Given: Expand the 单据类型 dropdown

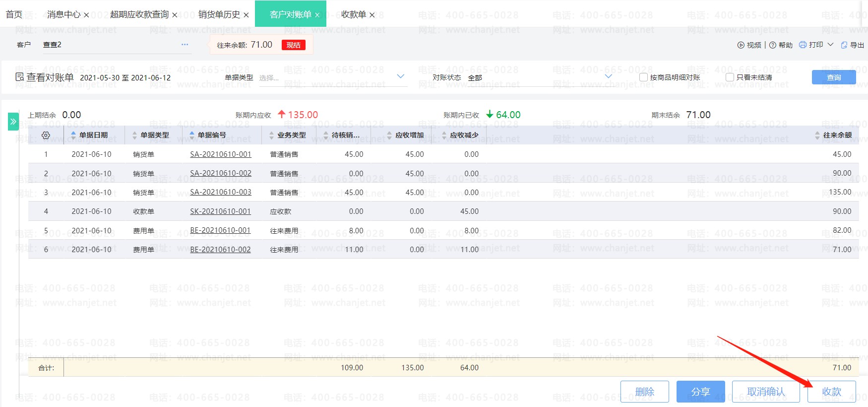Looking at the screenshot, I should pyautogui.click(x=401, y=77).
